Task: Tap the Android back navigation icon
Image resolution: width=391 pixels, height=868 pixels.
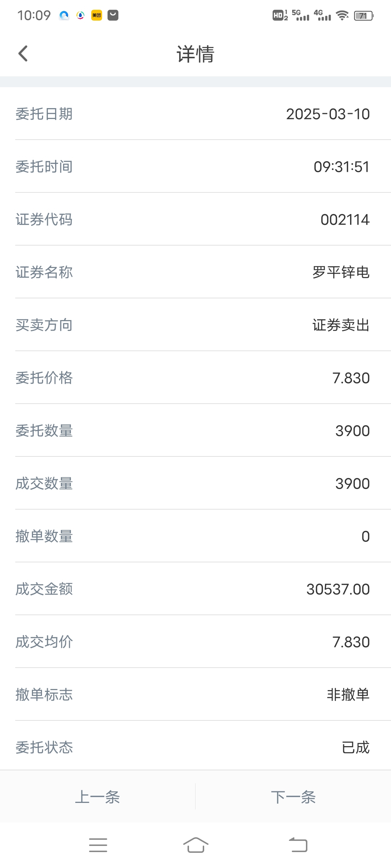Action: point(298,845)
